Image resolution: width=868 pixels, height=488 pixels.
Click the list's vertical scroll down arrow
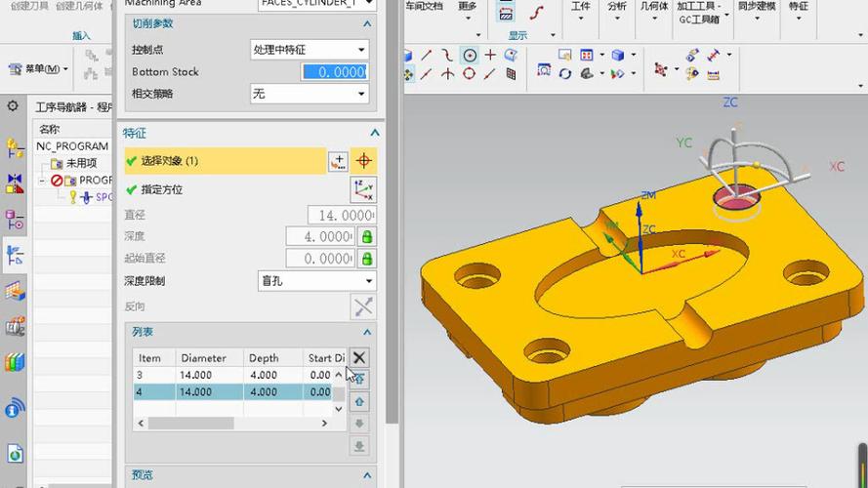[x=339, y=409]
